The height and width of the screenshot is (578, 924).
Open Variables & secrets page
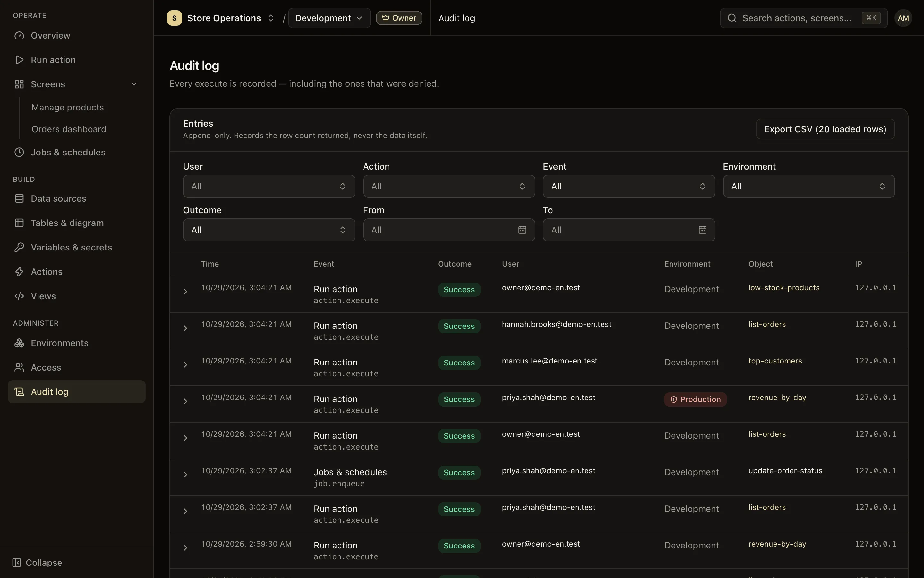76,247
